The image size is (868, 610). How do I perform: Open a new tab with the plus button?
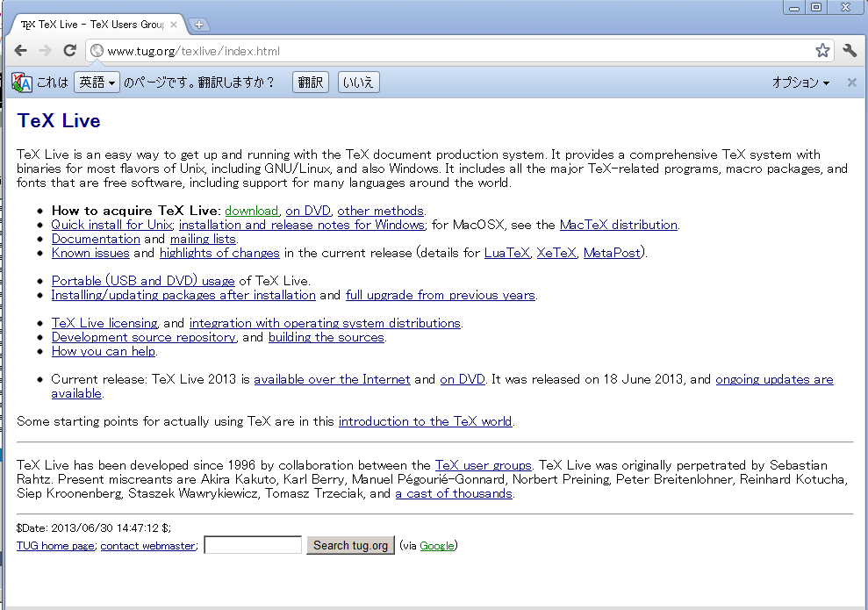(199, 25)
